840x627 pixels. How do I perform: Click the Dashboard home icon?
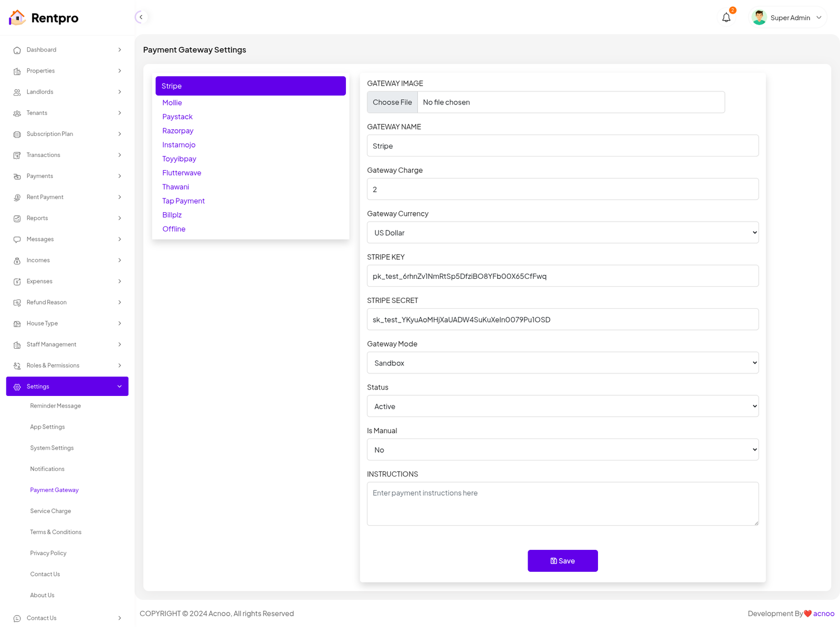[17, 50]
